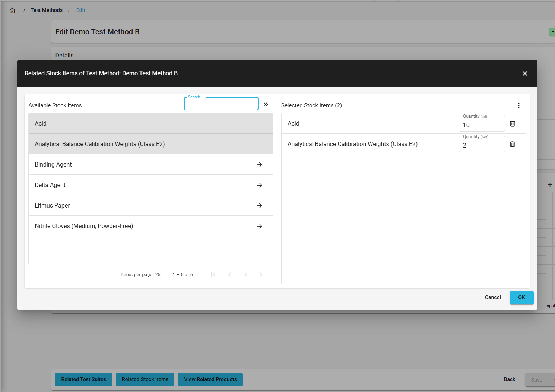Go to first page of items

pyautogui.click(x=213, y=275)
